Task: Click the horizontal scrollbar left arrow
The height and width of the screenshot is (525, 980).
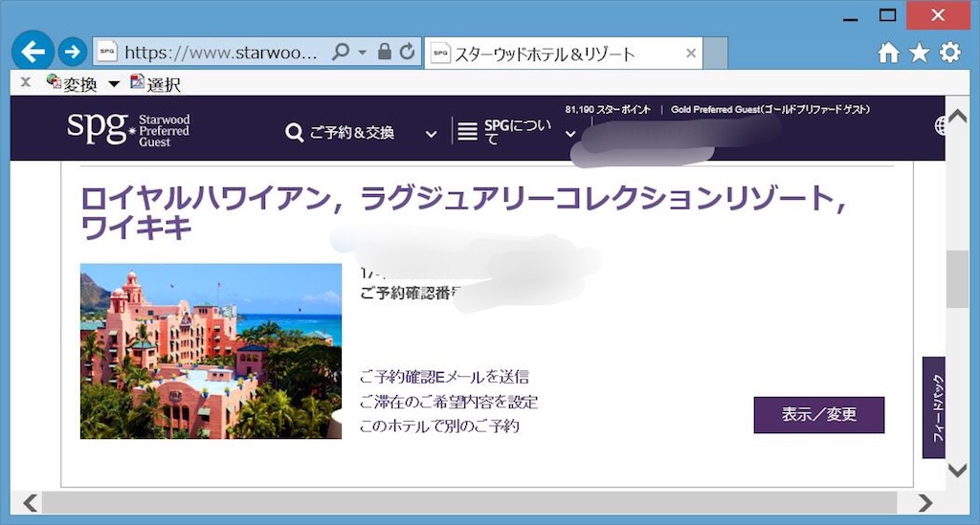Action: (x=30, y=502)
